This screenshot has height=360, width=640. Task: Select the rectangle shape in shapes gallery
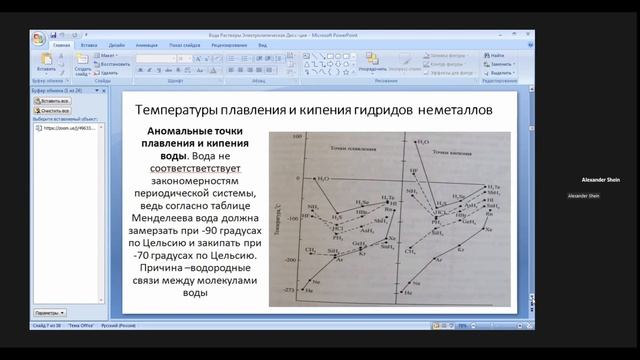point(330,56)
